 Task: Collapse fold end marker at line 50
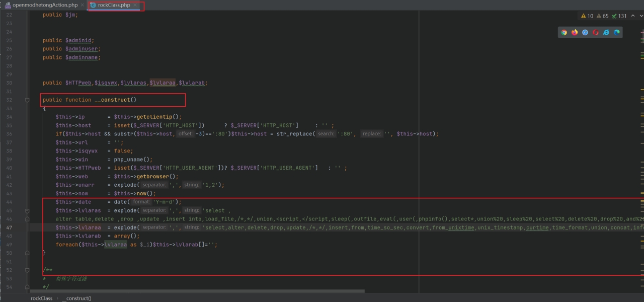(x=28, y=253)
